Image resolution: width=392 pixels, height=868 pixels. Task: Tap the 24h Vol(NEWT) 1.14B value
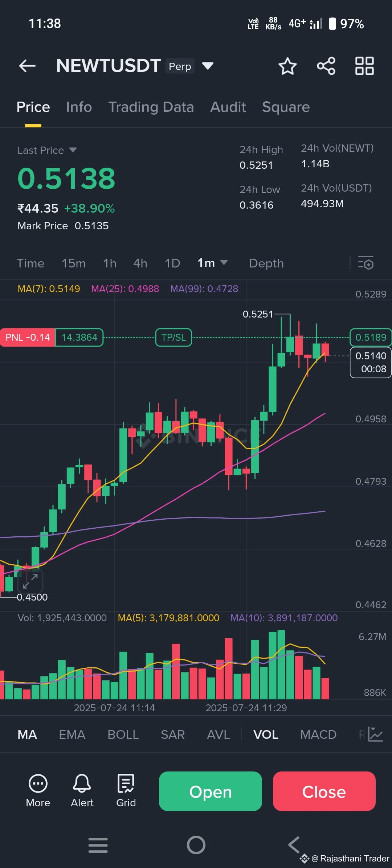315,164
